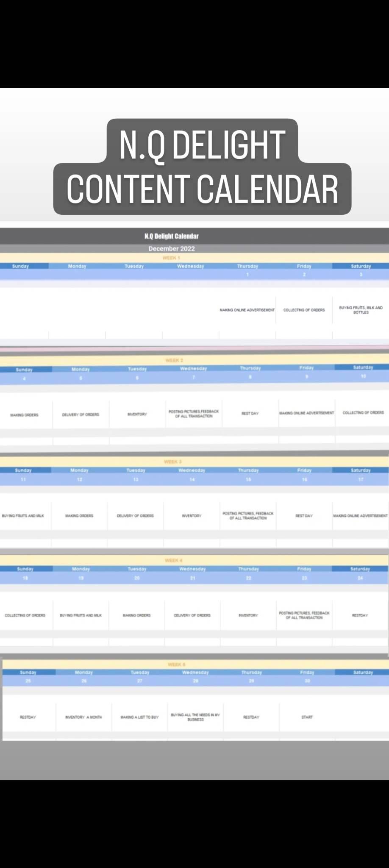Select the Friday header in Week 3
The width and height of the screenshot is (389, 868).
coord(304,470)
